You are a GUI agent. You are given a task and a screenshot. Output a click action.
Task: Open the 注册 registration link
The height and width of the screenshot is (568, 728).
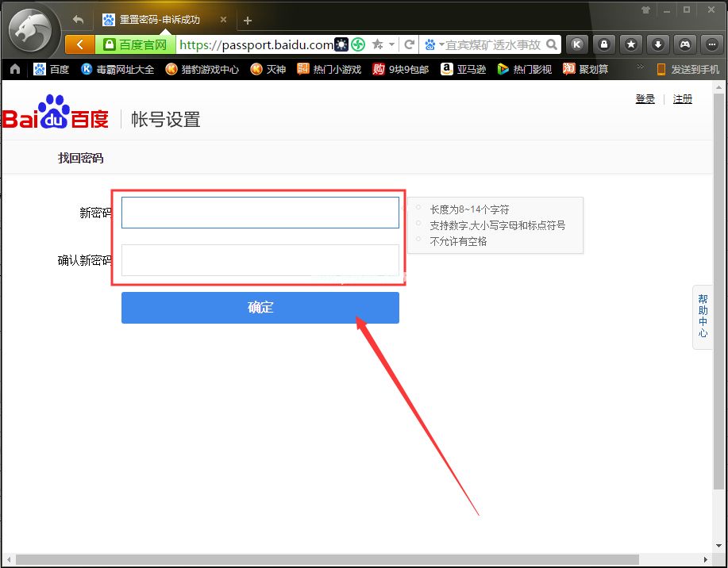[681, 98]
